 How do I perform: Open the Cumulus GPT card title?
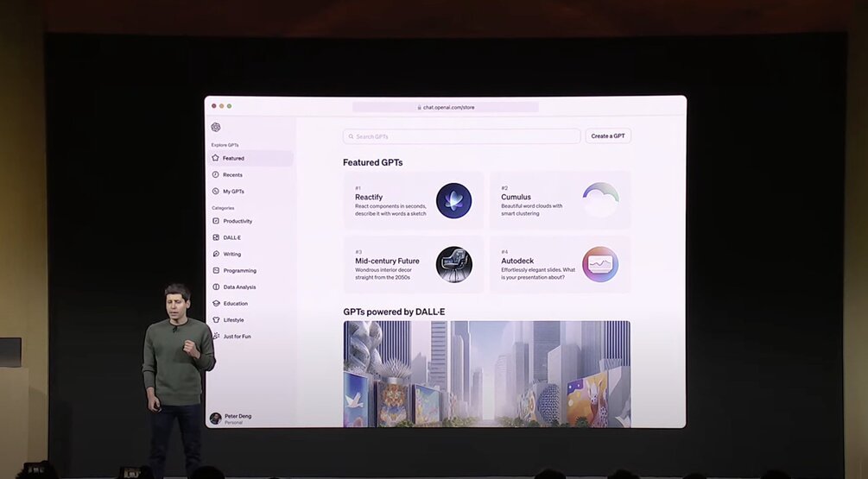tap(516, 197)
